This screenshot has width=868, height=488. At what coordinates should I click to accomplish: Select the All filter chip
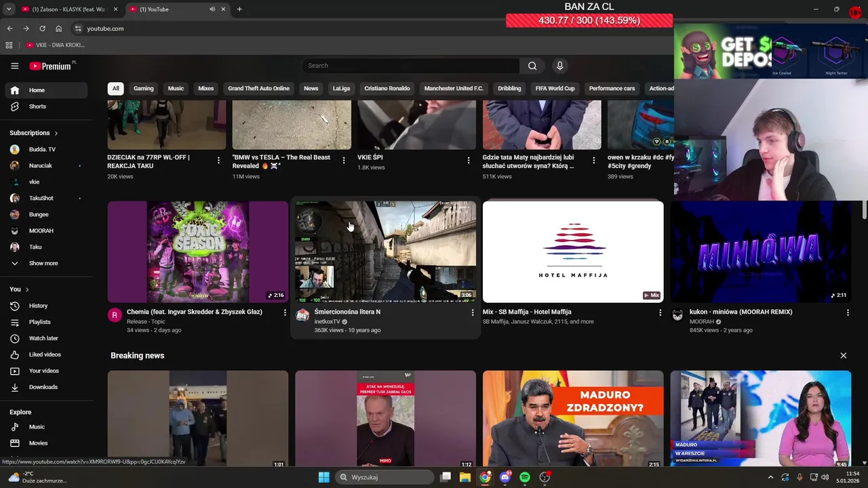pyautogui.click(x=115, y=89)
